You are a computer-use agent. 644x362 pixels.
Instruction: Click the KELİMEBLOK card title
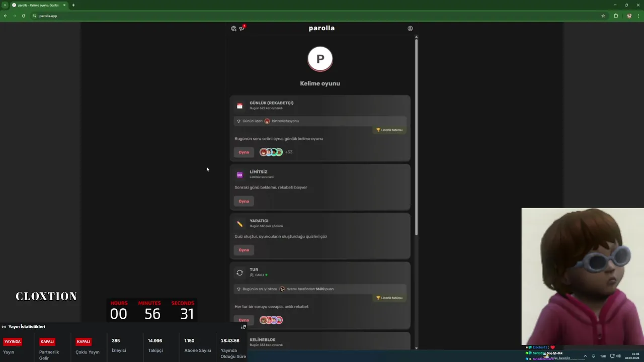[263, 340]
